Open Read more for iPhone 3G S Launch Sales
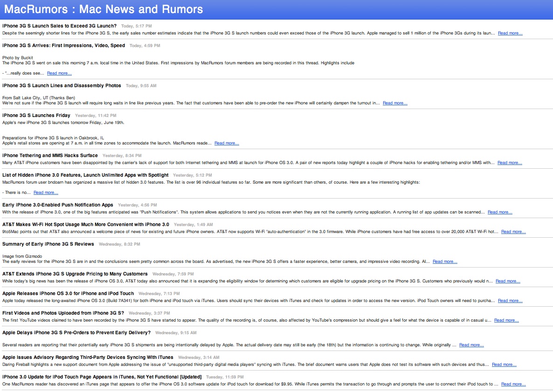This screenshot has width=553, height=392. tap(510, 33)
